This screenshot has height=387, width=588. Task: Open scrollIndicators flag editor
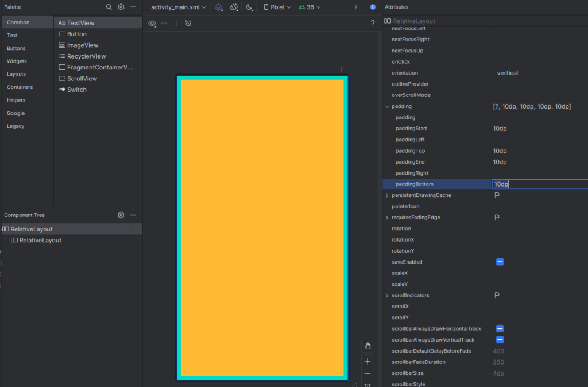(497, 295)
